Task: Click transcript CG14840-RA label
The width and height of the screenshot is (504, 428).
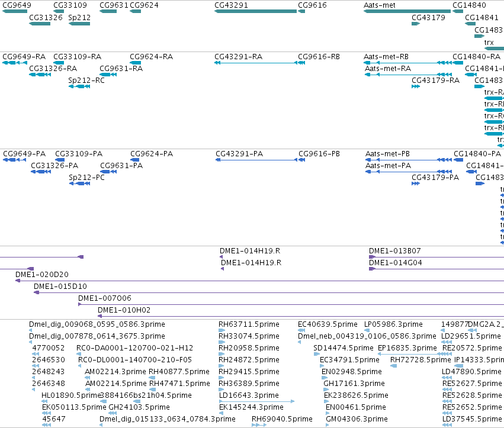Action: coord(476,57)
